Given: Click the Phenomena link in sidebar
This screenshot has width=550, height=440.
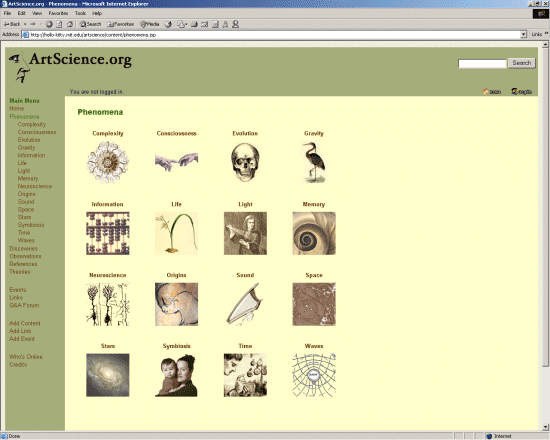Looking at the screenshot, I should 24,116.
